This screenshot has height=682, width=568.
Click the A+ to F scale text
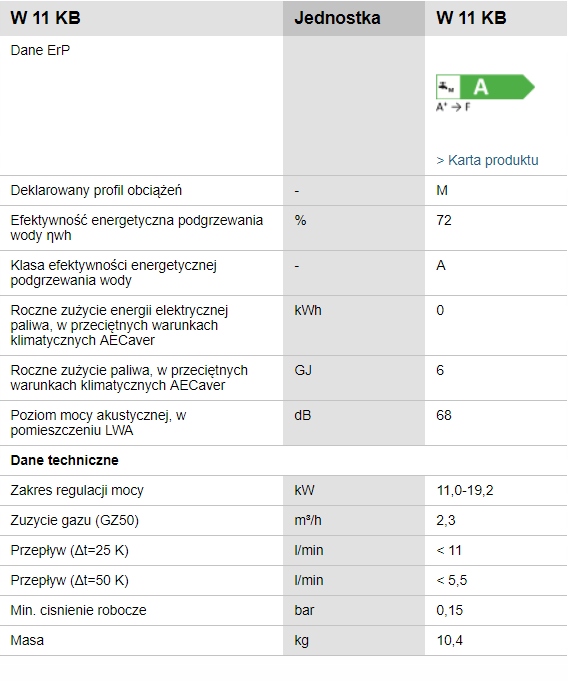point(453,107)
